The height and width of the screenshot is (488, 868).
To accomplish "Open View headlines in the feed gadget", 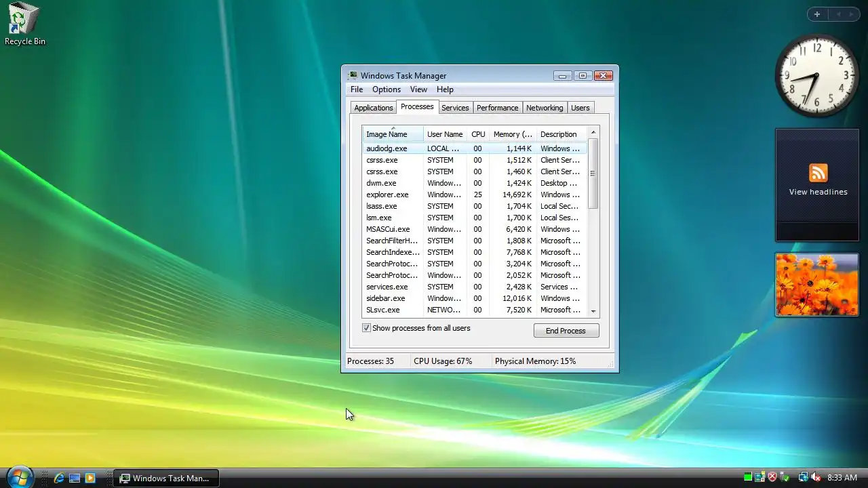I will click(x=818, y=192).
